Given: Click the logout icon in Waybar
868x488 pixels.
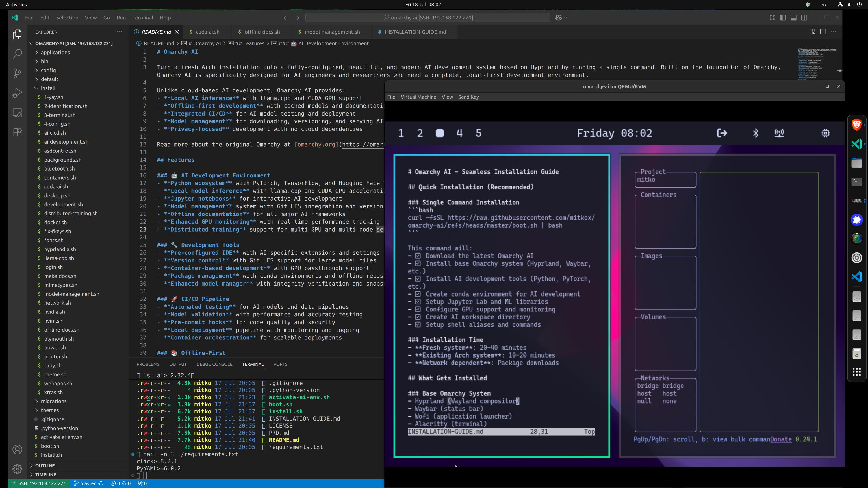Looking at the screenshot, I should click(x=722, y=133).
